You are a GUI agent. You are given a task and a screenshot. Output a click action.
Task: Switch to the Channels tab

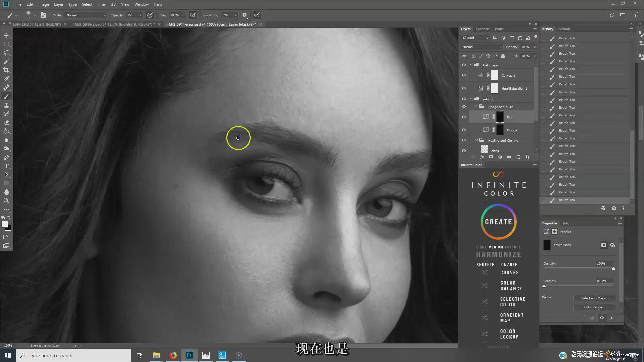tap(482, 29)
